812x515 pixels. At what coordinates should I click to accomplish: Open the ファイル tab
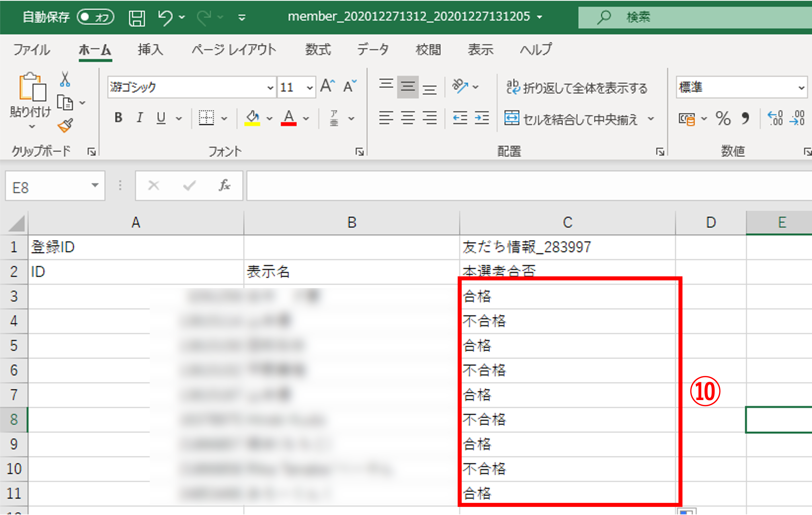[31, 50]
